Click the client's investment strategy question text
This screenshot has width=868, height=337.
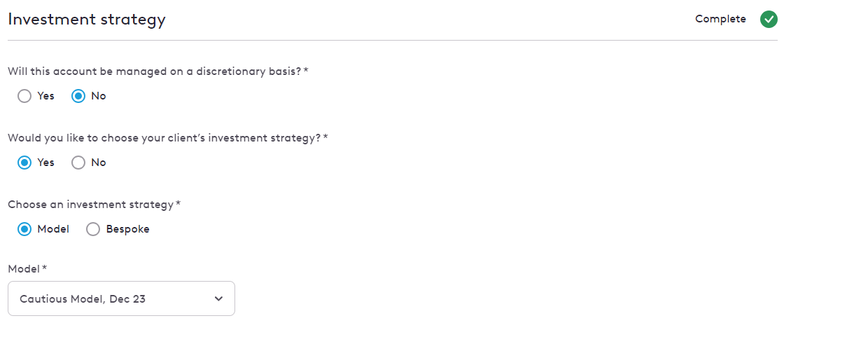coord(168,138)
